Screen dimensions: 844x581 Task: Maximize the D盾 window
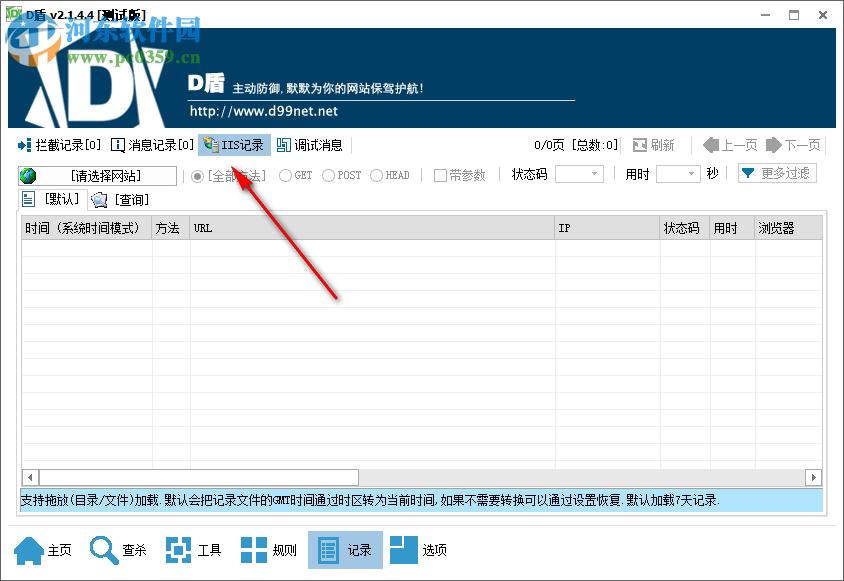pos(794,15)
